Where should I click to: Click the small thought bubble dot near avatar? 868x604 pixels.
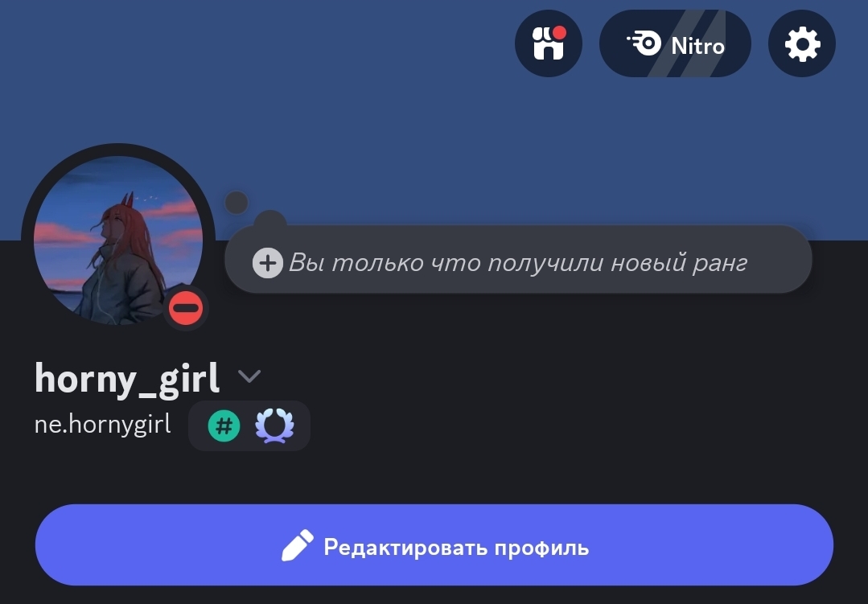[237, 203]
